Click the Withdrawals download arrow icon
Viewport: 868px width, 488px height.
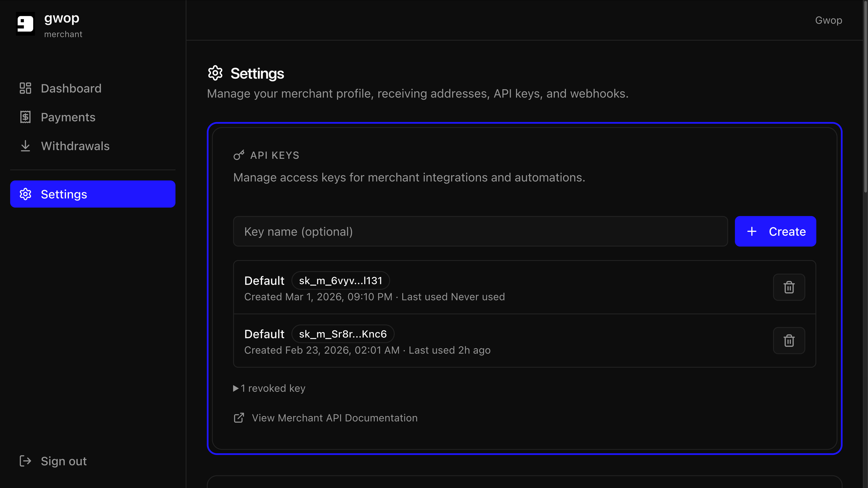tap(25, 146)
